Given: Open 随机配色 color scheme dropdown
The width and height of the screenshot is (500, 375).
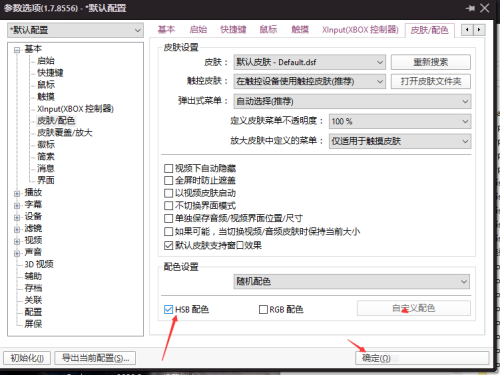Looking at the screenshot, I should click(352, 282).
